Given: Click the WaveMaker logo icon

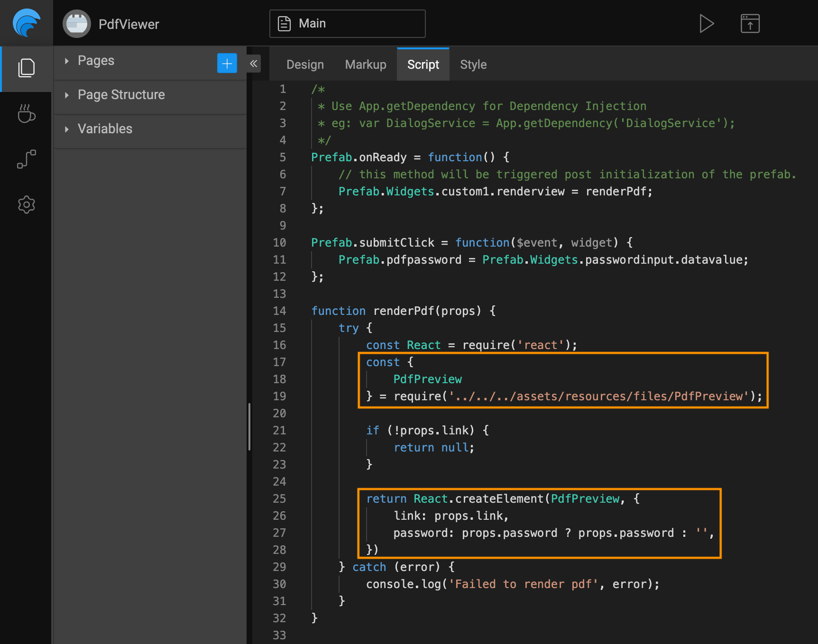Looking at the screenshot, I should 27,23.
